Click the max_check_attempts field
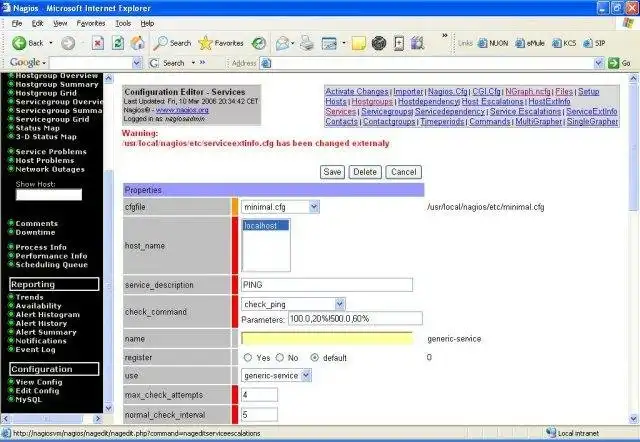Viewport: 640px width, 442px height. coord(259,395)
